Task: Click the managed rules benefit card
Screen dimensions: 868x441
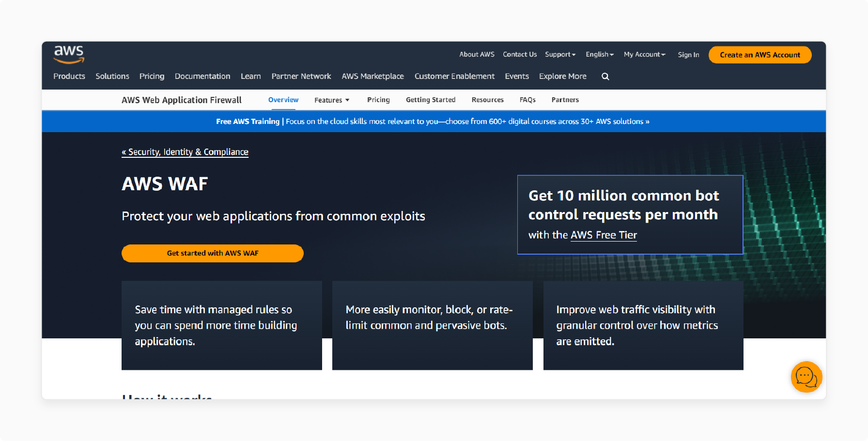Action: [222, 325]
